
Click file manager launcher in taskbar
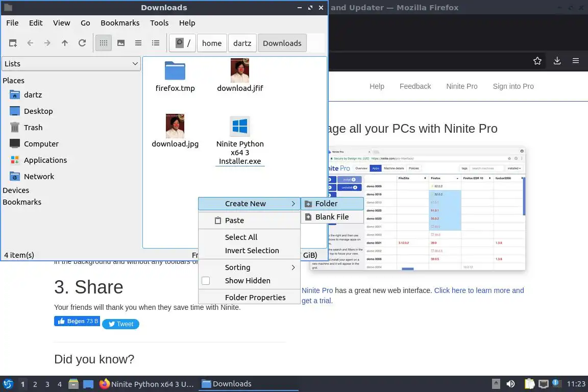point(73,384)
